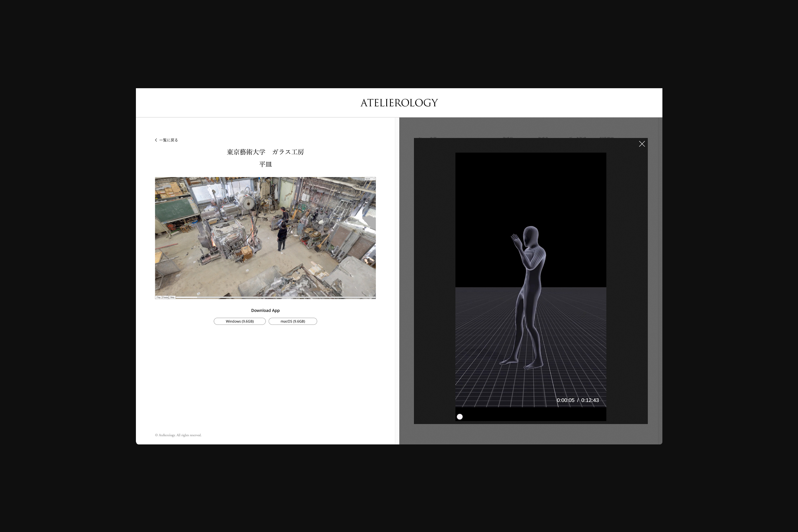Click the title 東京藝術大学 ガラス工房
798x532 pixels.
point(265,152)
